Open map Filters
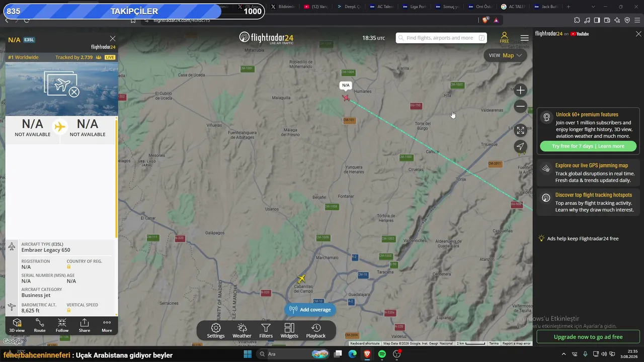 coord(266,331)
